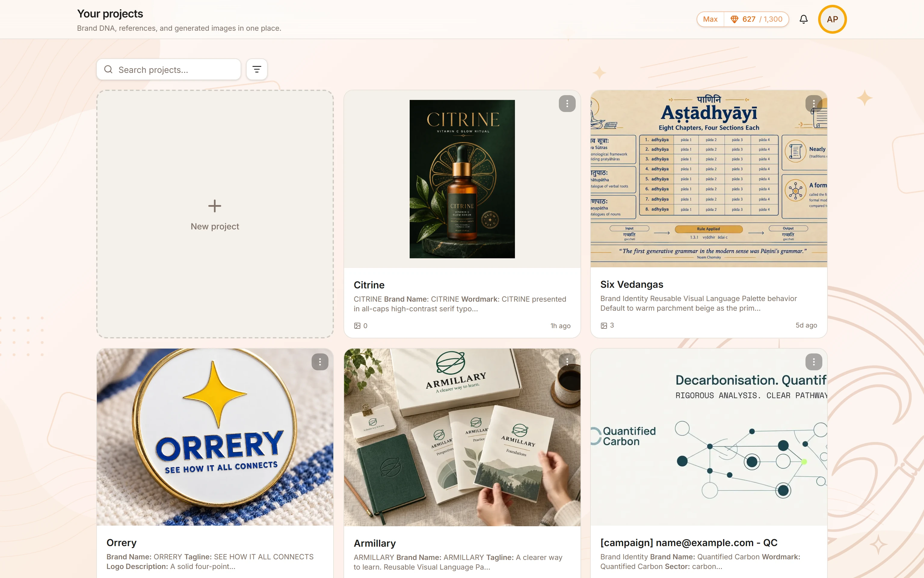The image size is (924, 578).
Task: Open the AP profile avatar menu
Action: (x=832, y=19)
